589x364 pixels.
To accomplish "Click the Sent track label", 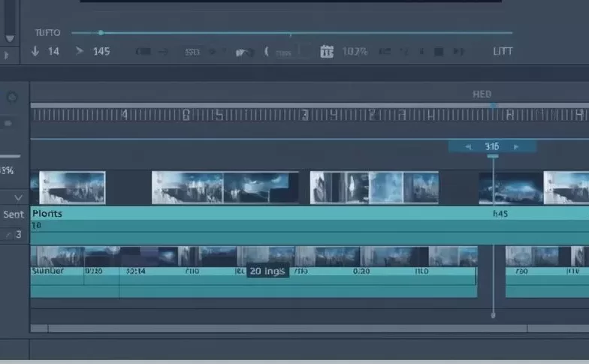I will point(14,215).
